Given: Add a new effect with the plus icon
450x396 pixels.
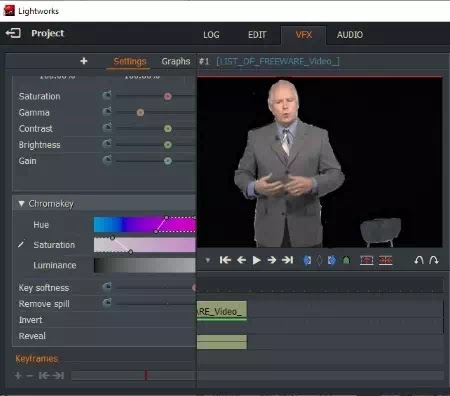Looking at the screenshot, I should tap(84, 61).
